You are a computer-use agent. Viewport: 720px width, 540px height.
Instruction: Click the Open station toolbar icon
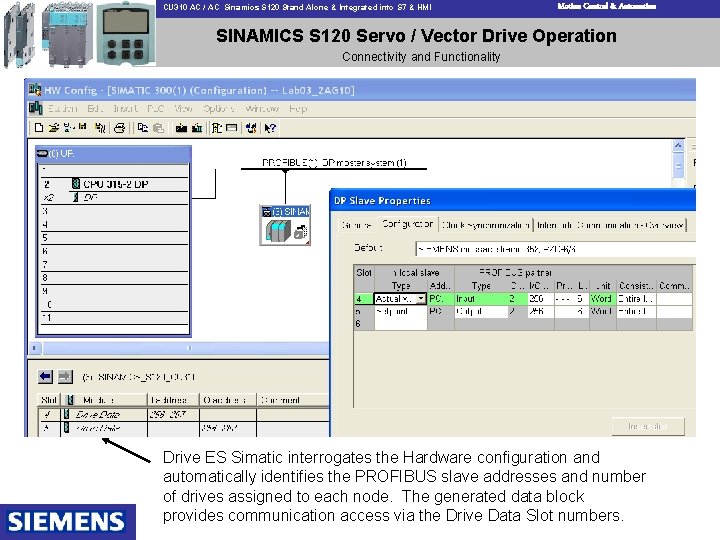point(54,128)
